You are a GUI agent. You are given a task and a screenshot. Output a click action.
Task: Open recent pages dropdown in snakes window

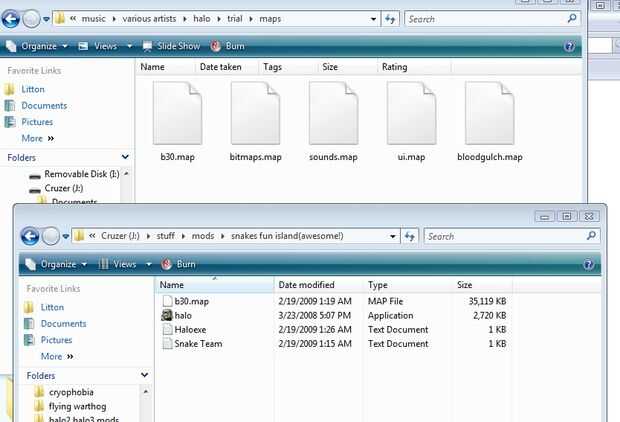[x=66, y=237]
